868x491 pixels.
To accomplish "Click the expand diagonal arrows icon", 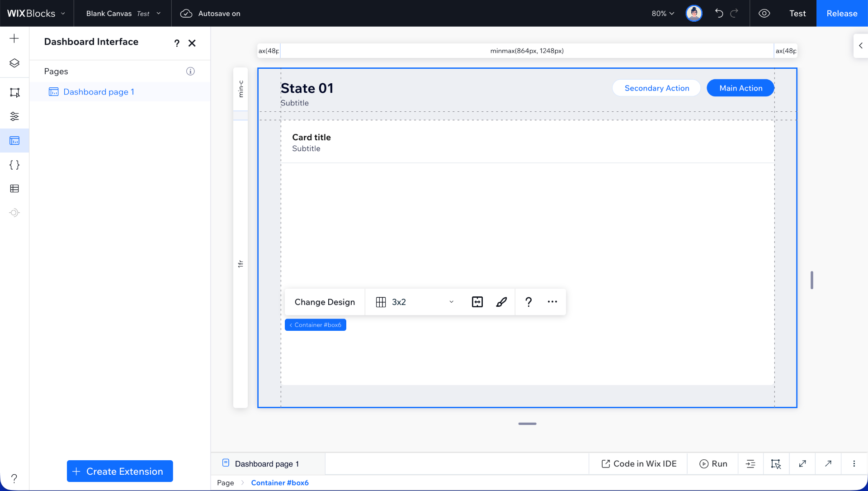I will pyautogui.click(x=802, y=464).
